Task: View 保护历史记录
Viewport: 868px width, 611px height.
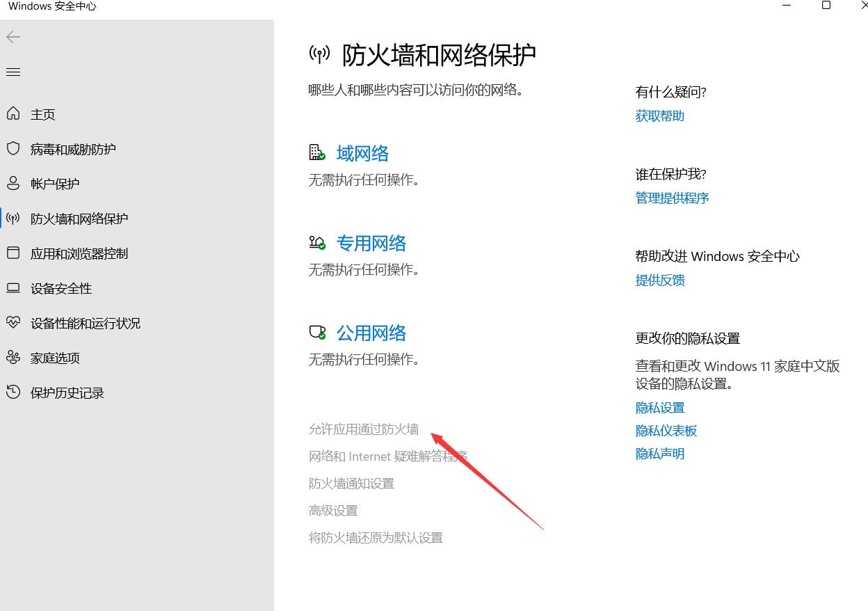Action: (67, 392)
